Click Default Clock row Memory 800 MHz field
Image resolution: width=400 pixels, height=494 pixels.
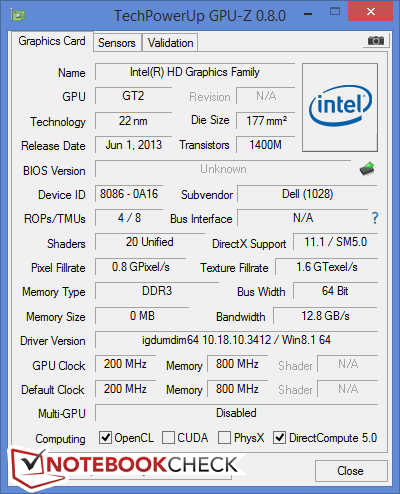click(238, 389)
